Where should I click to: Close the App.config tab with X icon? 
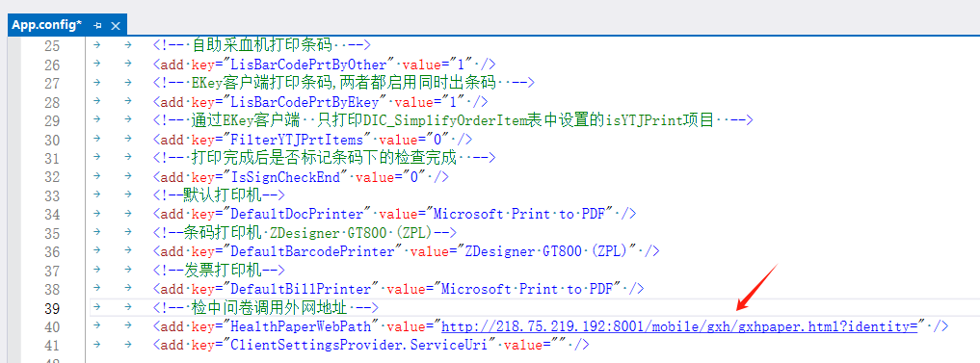click(x=115, y=26)
